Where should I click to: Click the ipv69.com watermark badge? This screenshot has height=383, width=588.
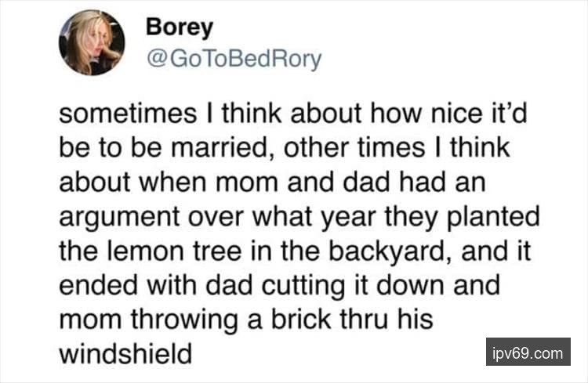click(x=528, y=353)
